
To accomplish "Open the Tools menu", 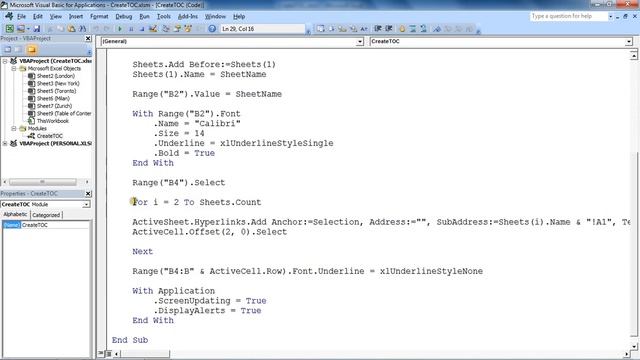I will 164,16.
